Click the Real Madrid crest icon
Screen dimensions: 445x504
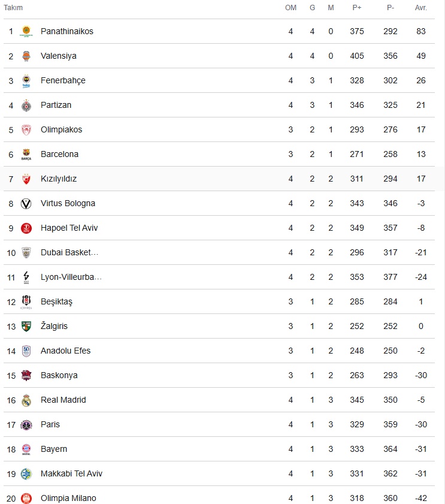pyautogui.click(x=26, y=400)
